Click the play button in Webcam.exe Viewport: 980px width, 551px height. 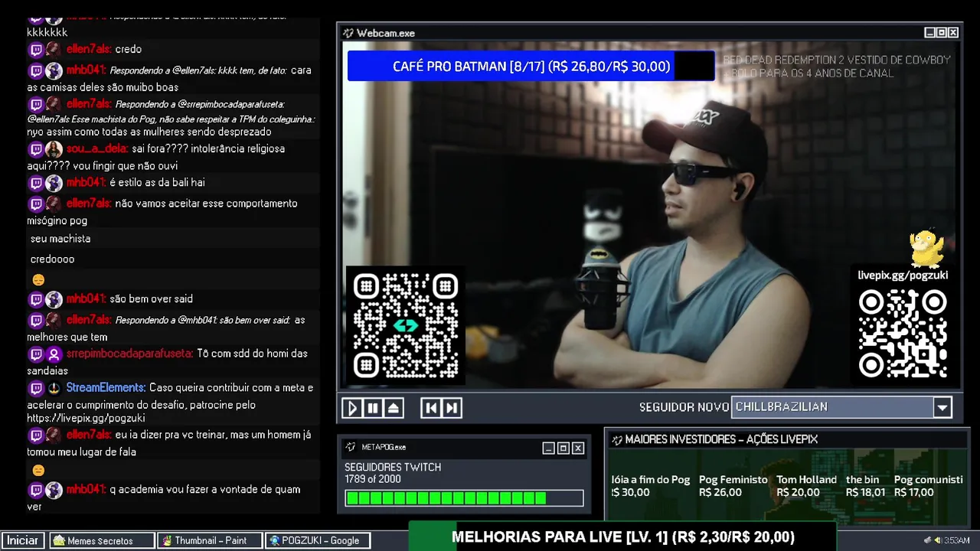click(351, 408)
